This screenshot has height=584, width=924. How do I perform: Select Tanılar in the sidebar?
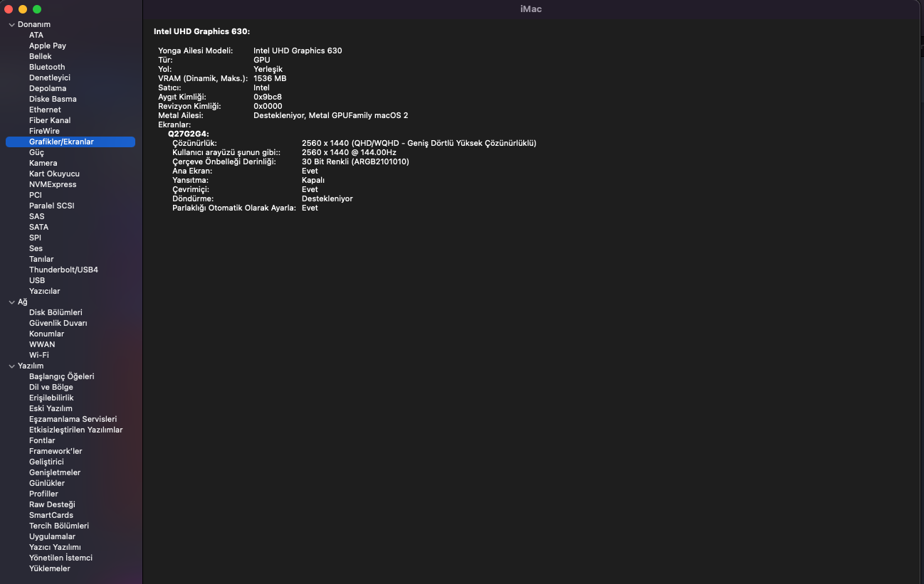41,259
